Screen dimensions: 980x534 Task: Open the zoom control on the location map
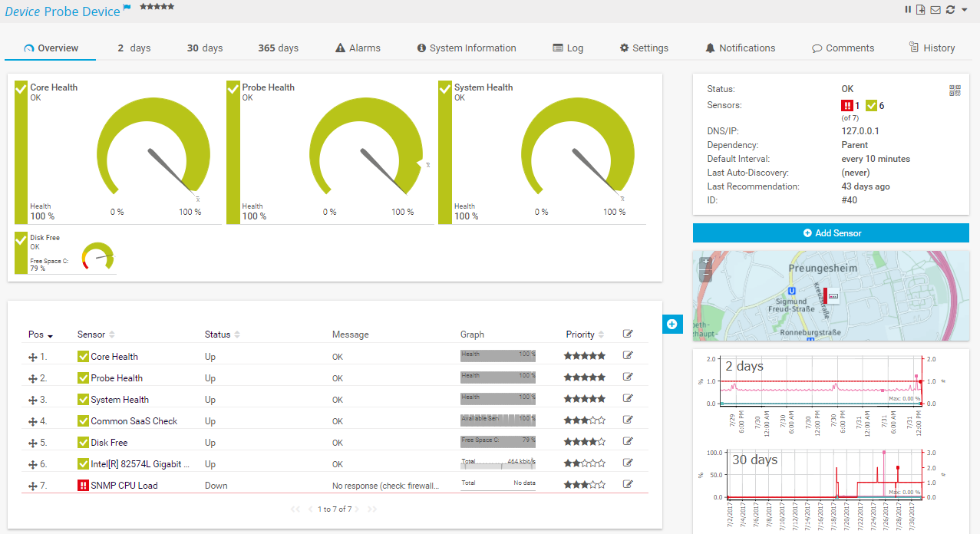click(x=705, y=262)
